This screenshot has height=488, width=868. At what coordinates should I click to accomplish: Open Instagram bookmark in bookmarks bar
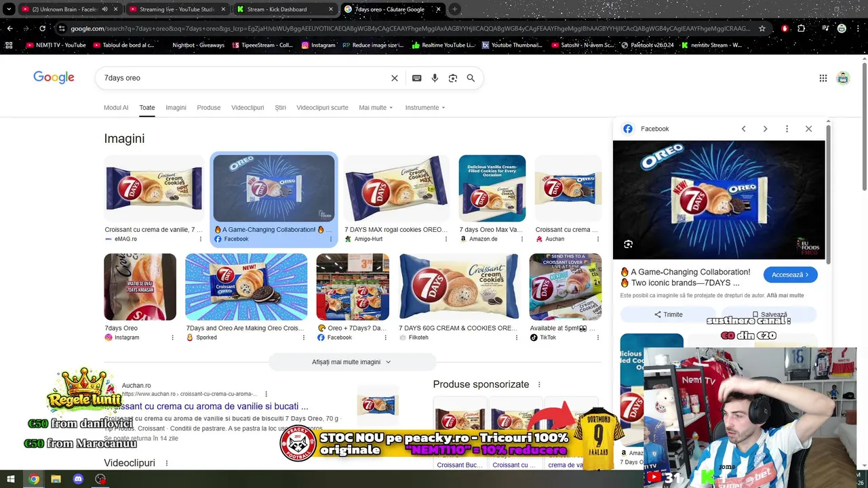(x=318, y=45)
